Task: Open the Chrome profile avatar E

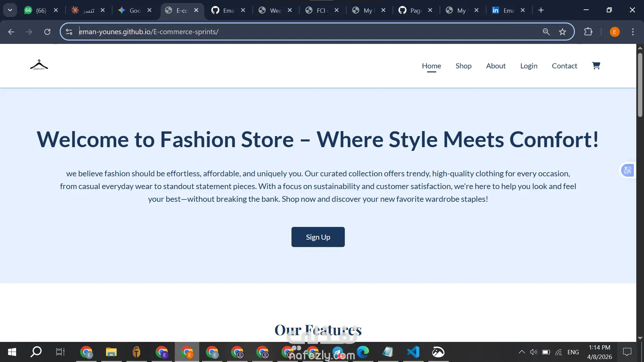Action: point(614,32)
